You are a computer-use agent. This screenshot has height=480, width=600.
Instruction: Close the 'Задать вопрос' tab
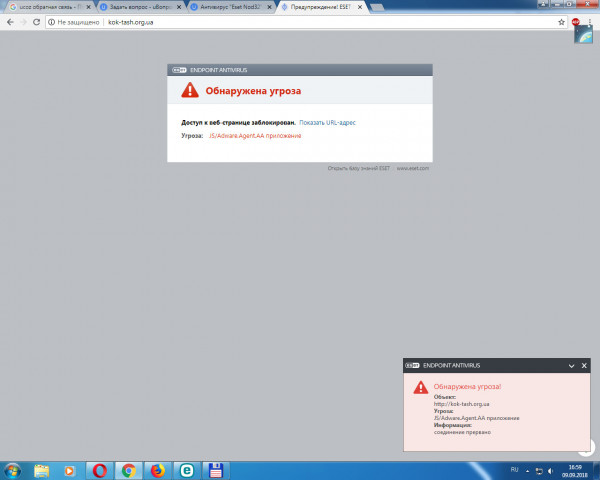tap(179, 7)
